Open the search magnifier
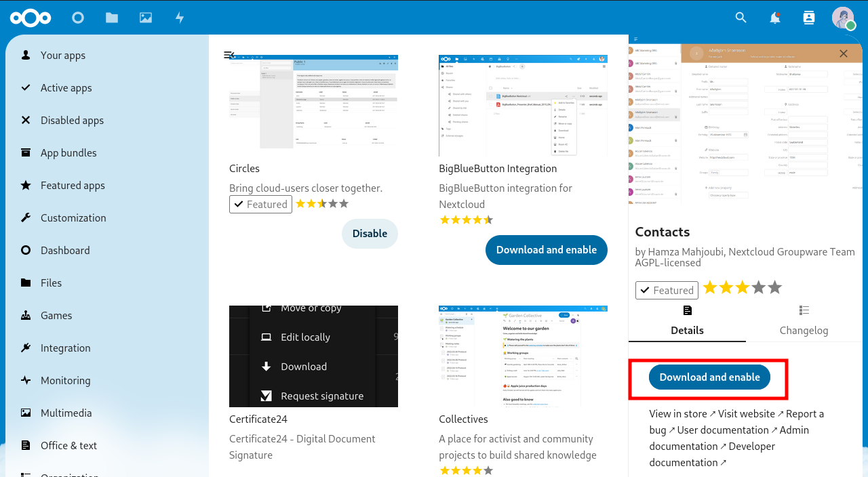868x477 pixels. (741, 18)
